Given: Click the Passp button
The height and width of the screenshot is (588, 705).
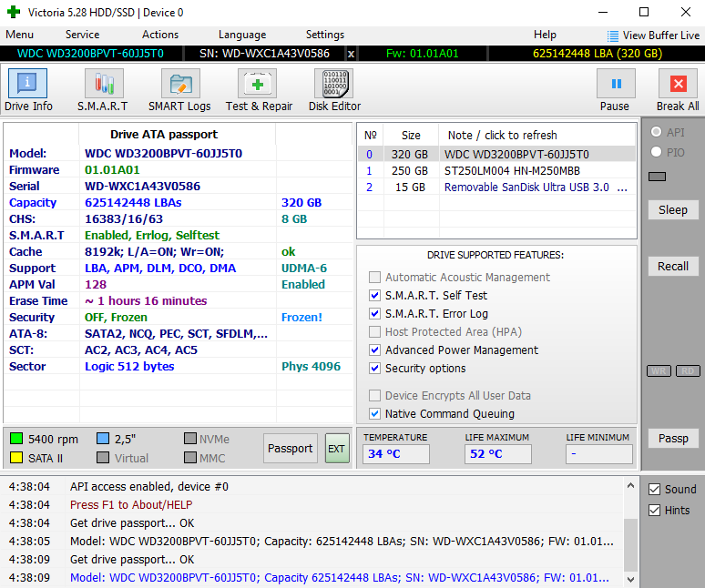Looking at the screenshot, I should 673,439.
